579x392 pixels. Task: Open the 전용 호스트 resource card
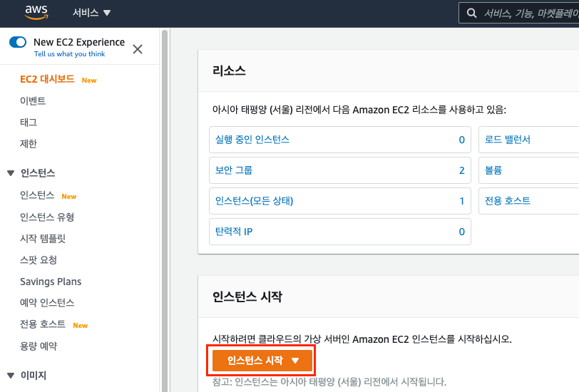[529, 201]
